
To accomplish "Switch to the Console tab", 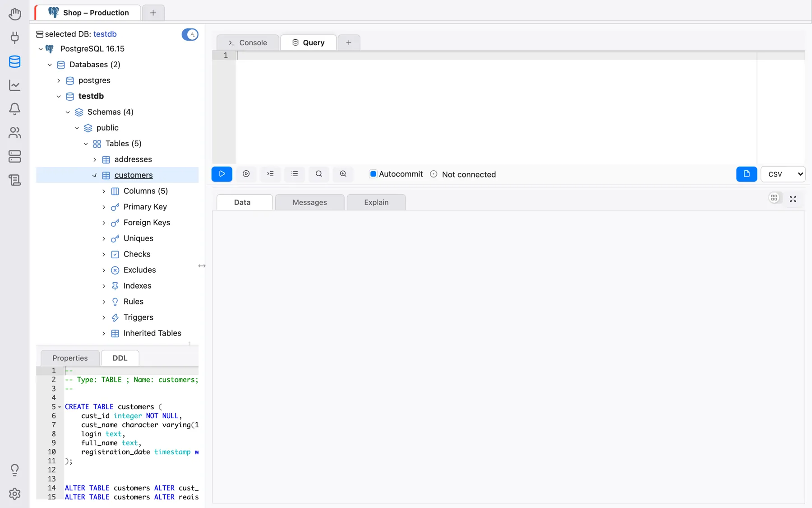I will point(248,42).
